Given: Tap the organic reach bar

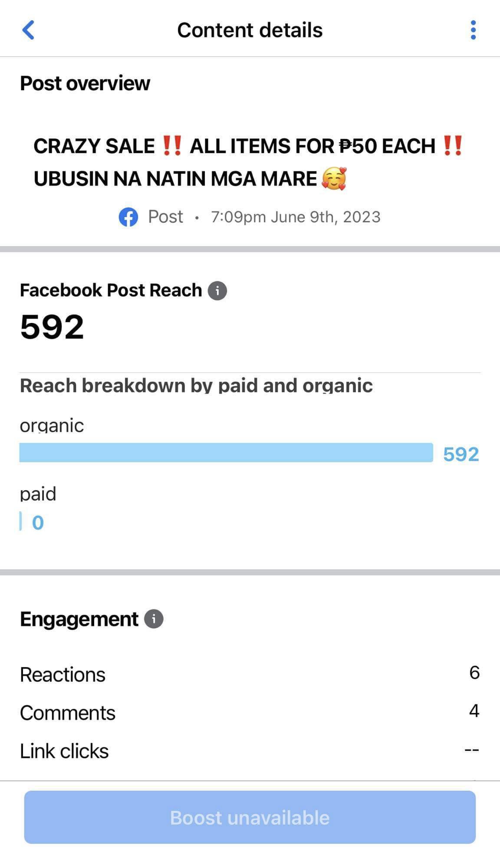Looking at the screenshot, I should point(226,453).
